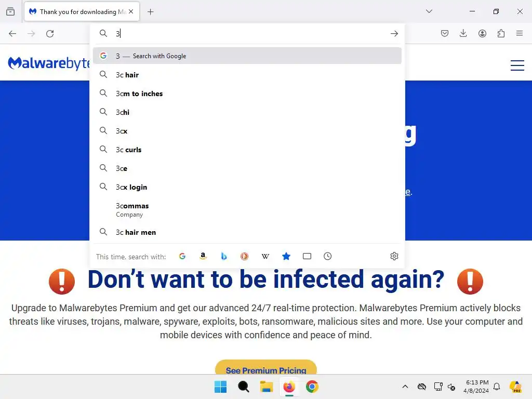Click the PRE badge icon in tray
Viewport: 532px width, 399px height.
(515, 387)
